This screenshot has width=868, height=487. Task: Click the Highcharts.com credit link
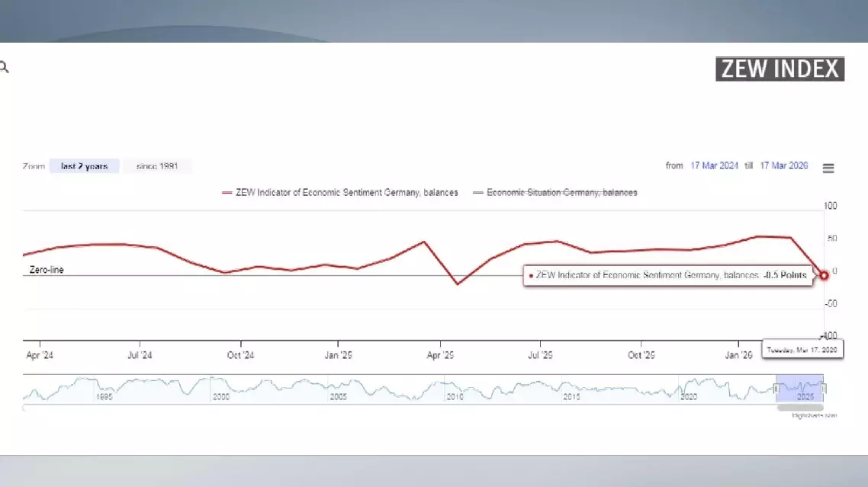coord(814,415)
